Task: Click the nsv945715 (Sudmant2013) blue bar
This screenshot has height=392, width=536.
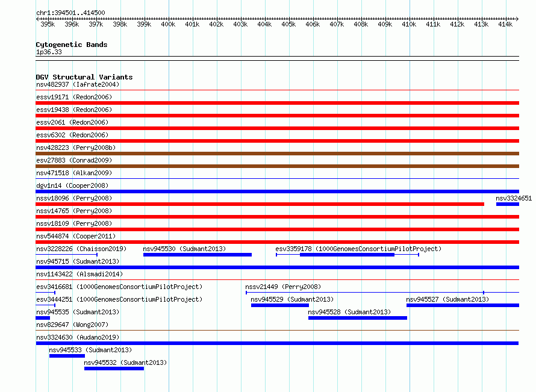Action: 277,267
